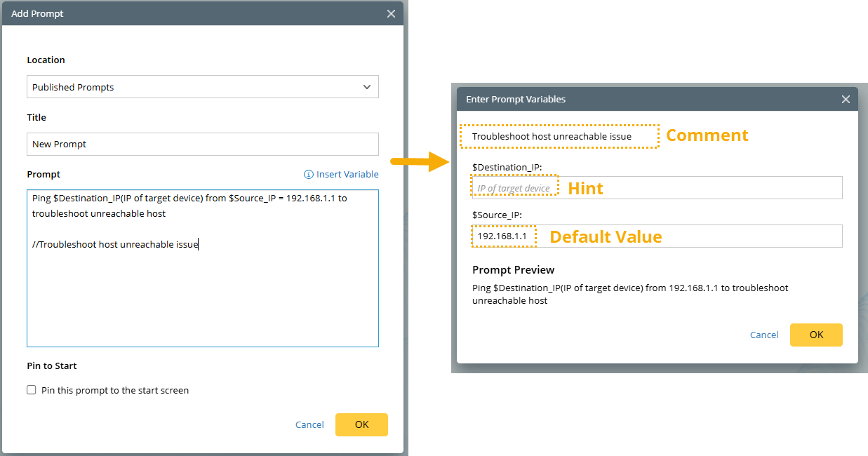The height and width of the screenshot is (456, 868).
Task: Click the orange Default Value annotation label
Action: click(606, 237)
